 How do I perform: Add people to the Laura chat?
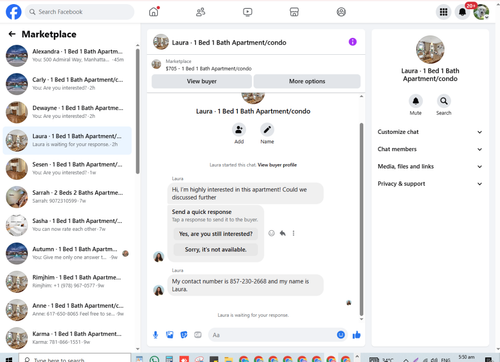[x=239, y=130]
